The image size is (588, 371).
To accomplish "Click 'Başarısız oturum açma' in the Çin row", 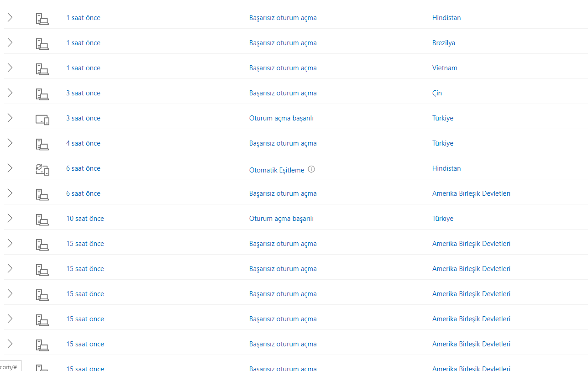I will (x=283, y=93).
